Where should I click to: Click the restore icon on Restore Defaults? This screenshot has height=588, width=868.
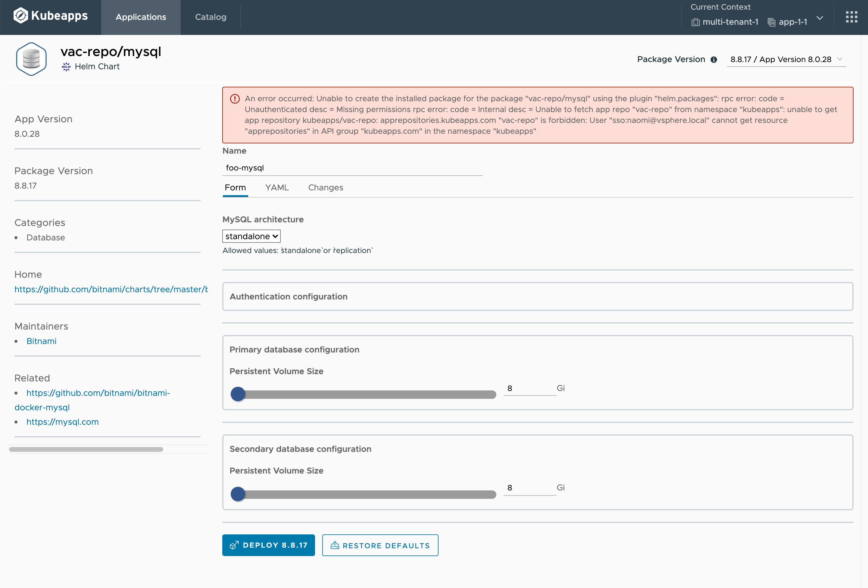tap(335, 545)
